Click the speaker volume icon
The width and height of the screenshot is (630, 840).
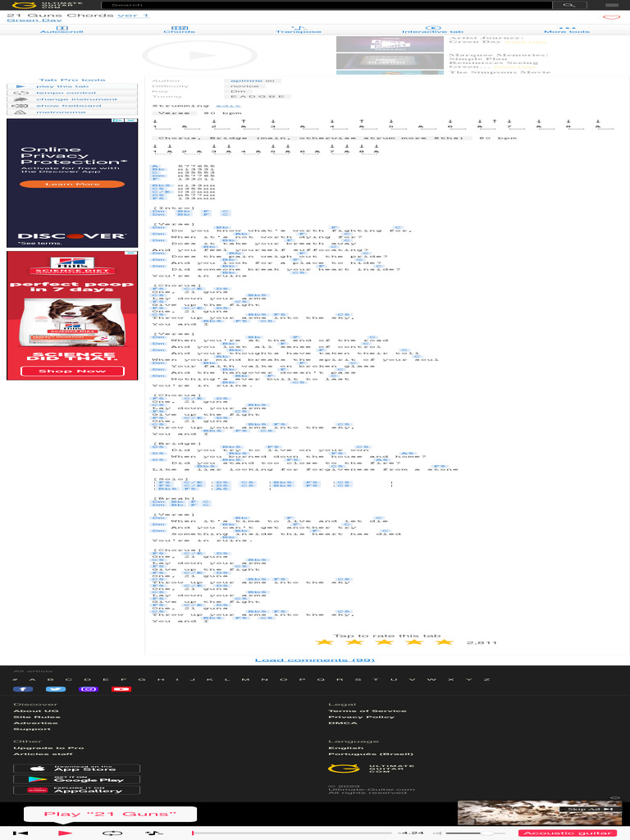[438, 833]
